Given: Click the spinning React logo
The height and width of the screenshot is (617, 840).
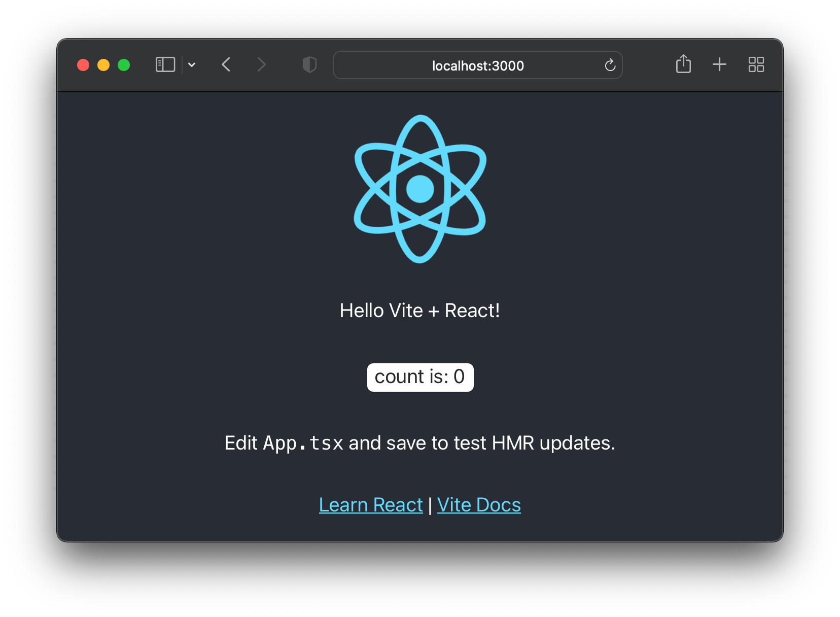Looking at the screenshot, I should click(420, 189).
